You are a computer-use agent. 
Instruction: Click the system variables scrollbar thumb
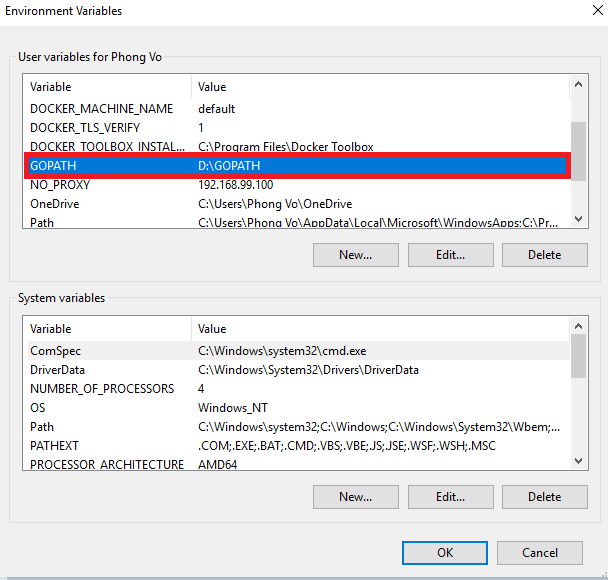coord(579,356)
